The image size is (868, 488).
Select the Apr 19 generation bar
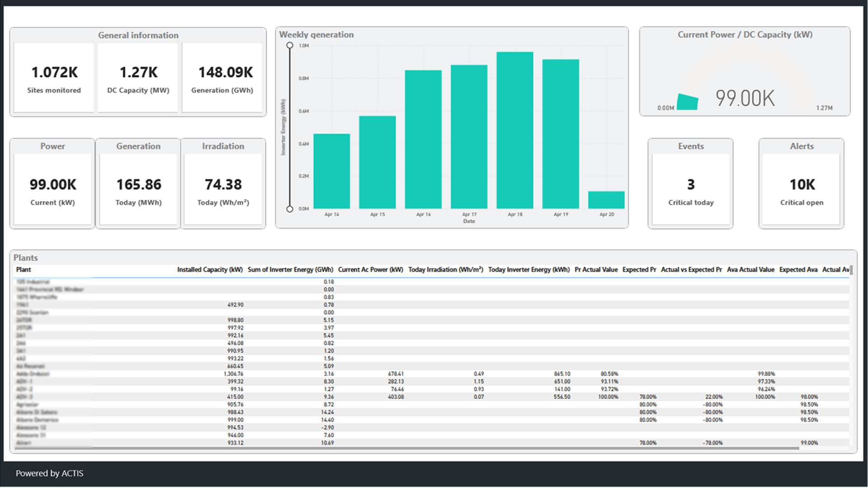pyautogui.click(x=561, y=134)
